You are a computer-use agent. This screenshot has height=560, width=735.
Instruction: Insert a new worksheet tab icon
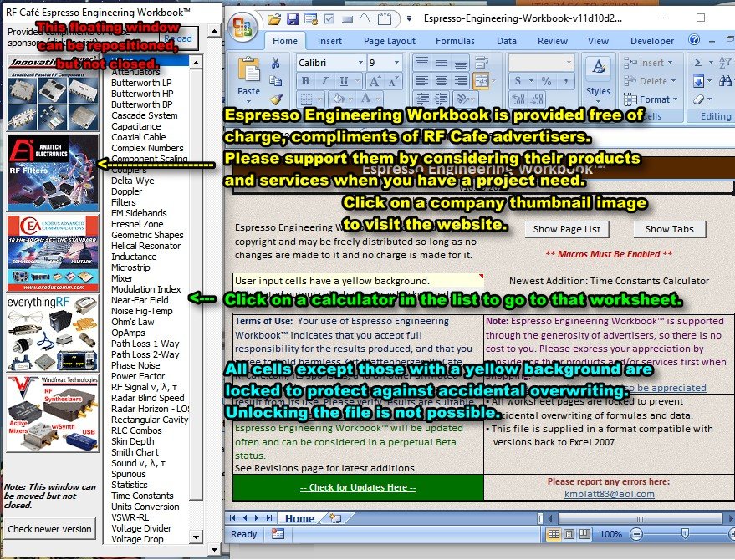335,518
